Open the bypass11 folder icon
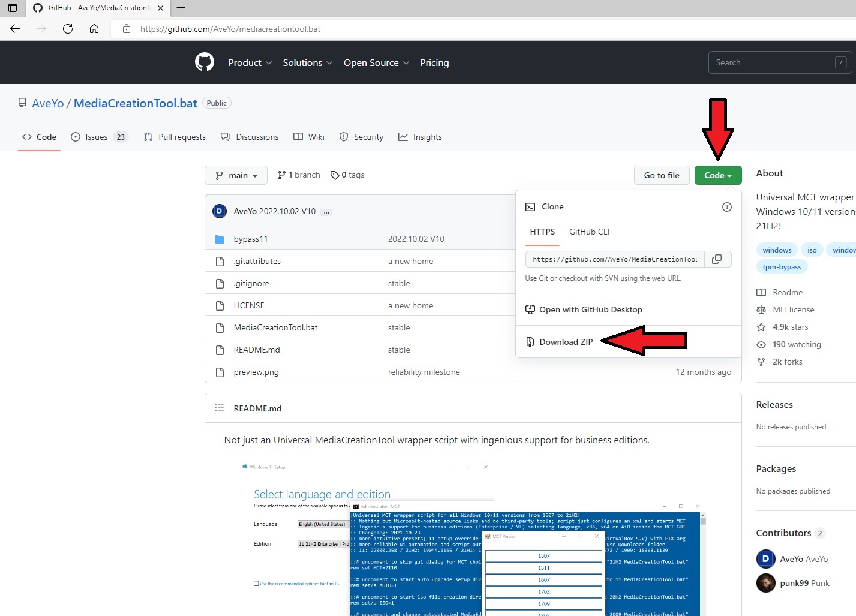The image size is (856, 616). 220,239
